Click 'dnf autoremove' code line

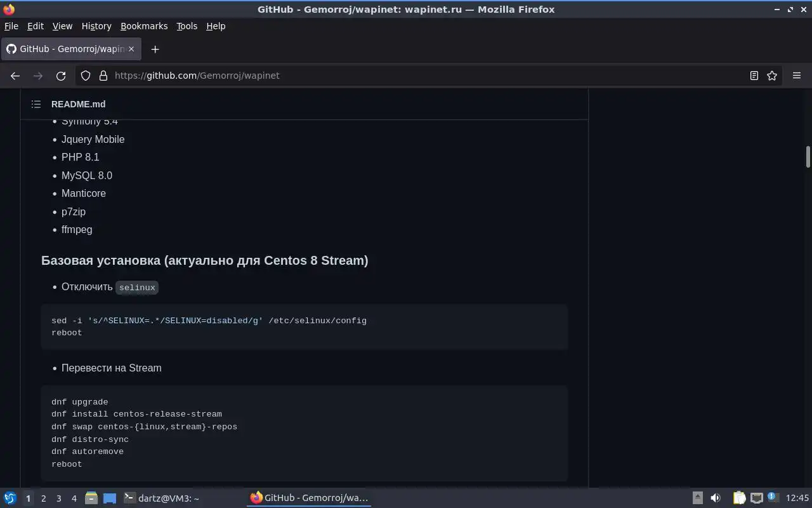point(88,451)
